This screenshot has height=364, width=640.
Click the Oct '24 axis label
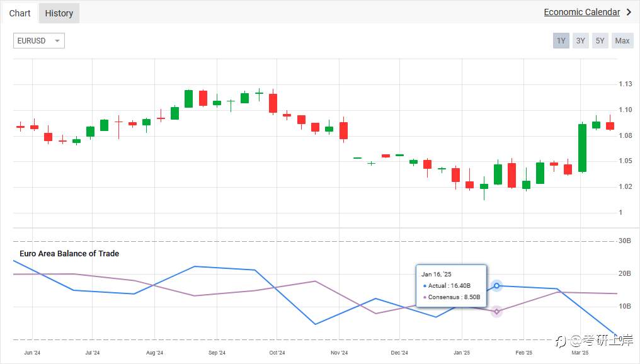(277, 353)
